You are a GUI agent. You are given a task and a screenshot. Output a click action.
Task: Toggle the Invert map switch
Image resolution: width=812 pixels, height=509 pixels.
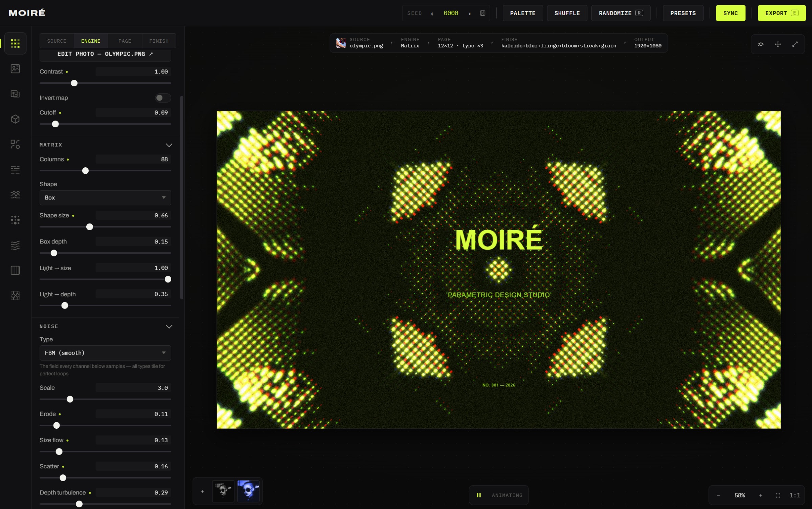click(x=163, y=98)
